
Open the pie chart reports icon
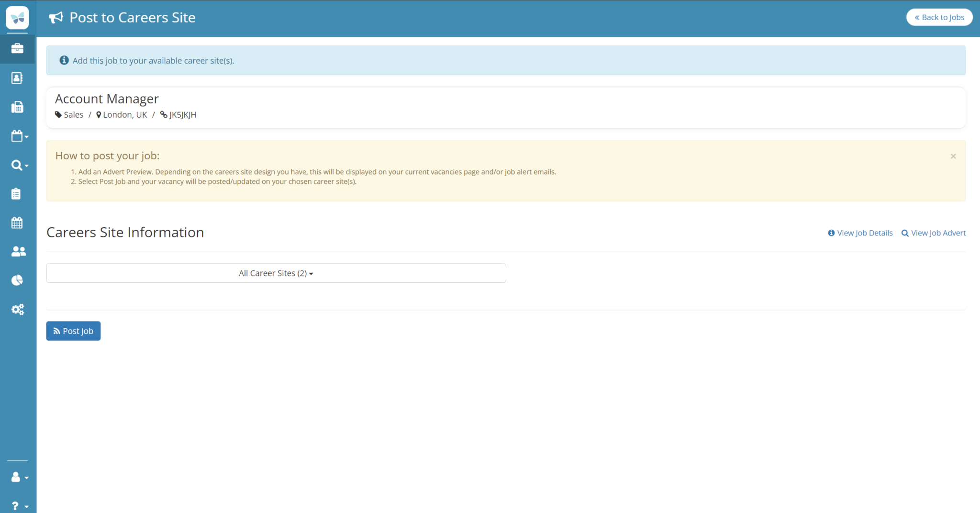17,280
